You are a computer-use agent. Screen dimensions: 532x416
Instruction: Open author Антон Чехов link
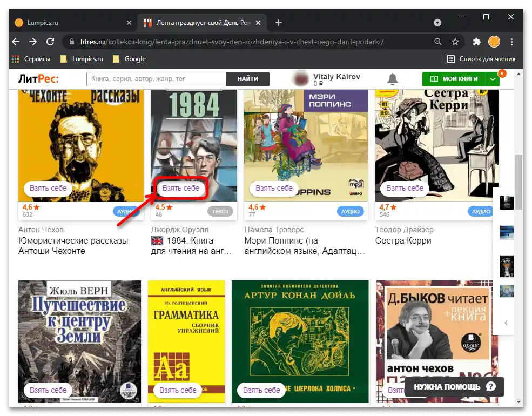point(41,230)
